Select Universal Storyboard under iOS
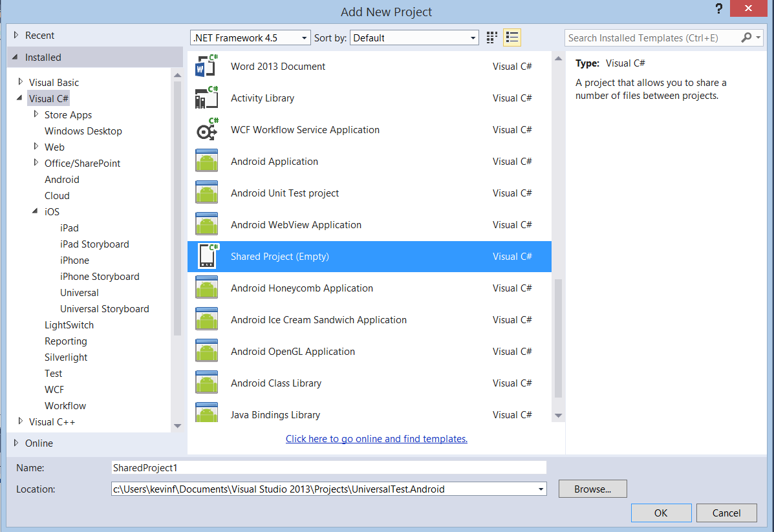 point(105,308)
